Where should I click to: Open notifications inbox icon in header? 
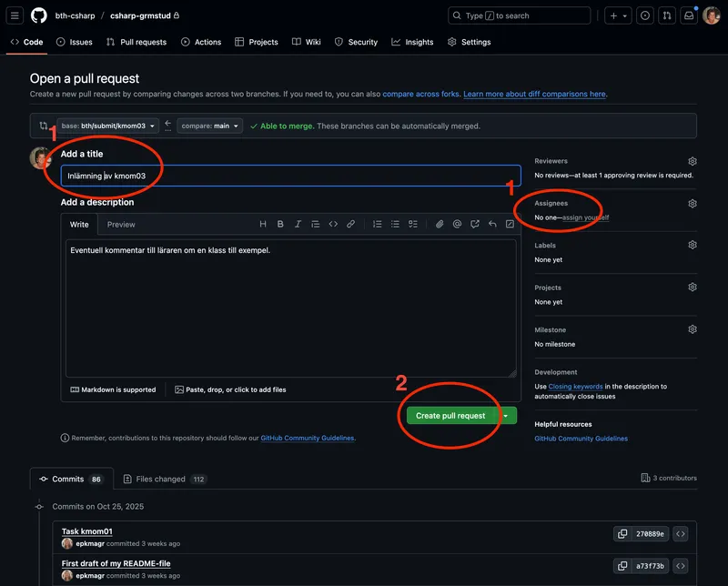pos(689,15)
